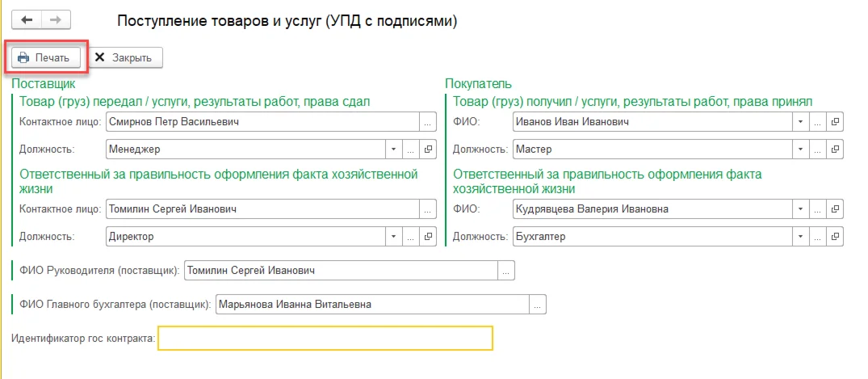The height and width of the screenshot is (379, 868).
Task: Expand the Менеджер position dropdown
Action: click(x=394, y=149)
